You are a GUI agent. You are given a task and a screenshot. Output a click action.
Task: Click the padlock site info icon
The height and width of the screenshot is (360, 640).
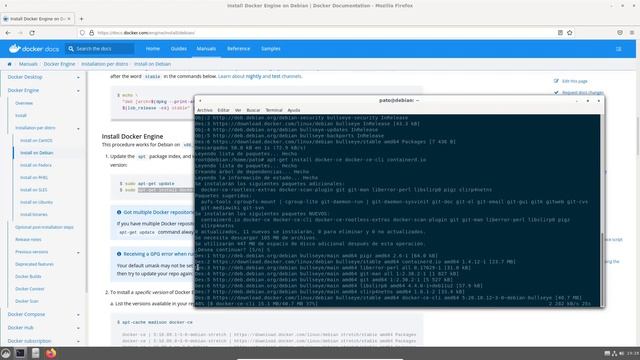pyautogui.click(x=91, y=33)
